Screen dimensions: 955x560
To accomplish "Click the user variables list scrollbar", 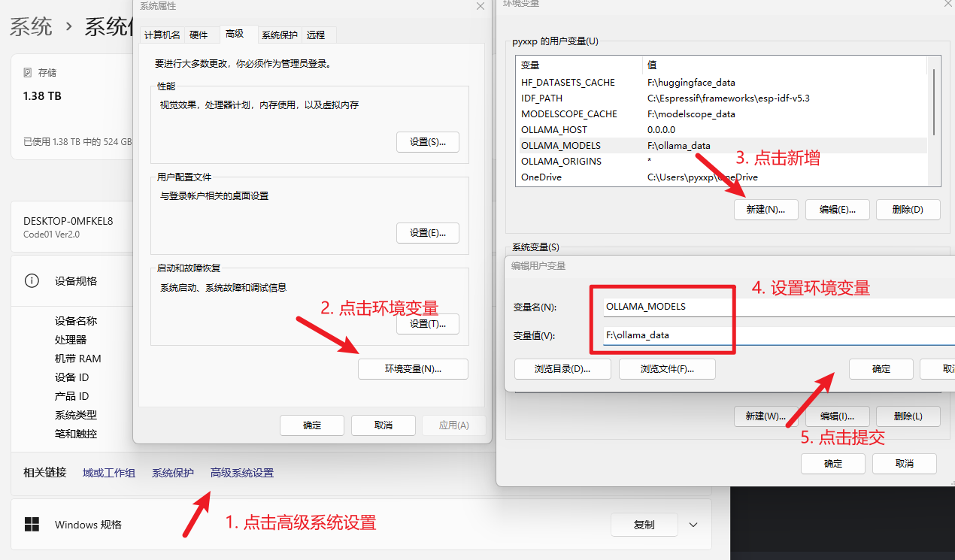I will point(934,101).
